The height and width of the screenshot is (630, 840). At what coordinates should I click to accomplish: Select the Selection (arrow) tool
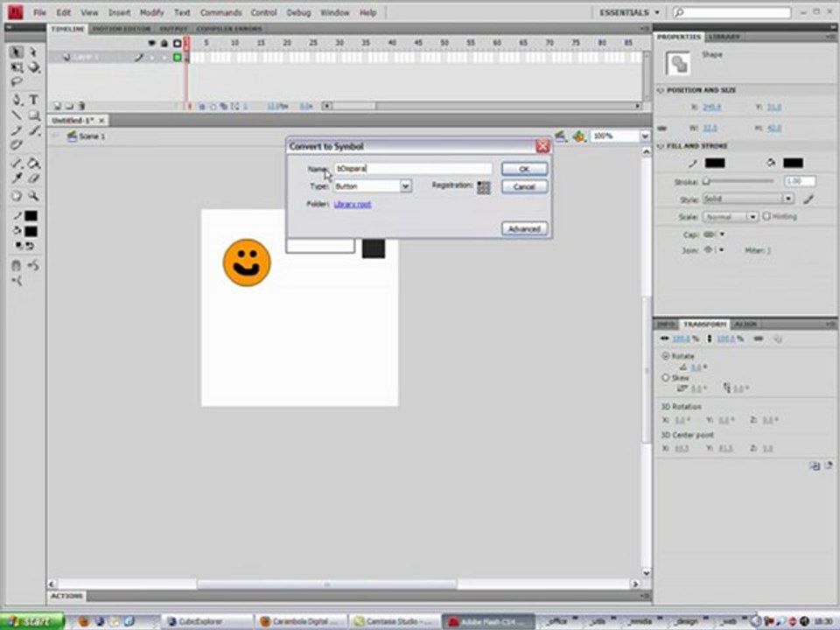pos(16,52)
